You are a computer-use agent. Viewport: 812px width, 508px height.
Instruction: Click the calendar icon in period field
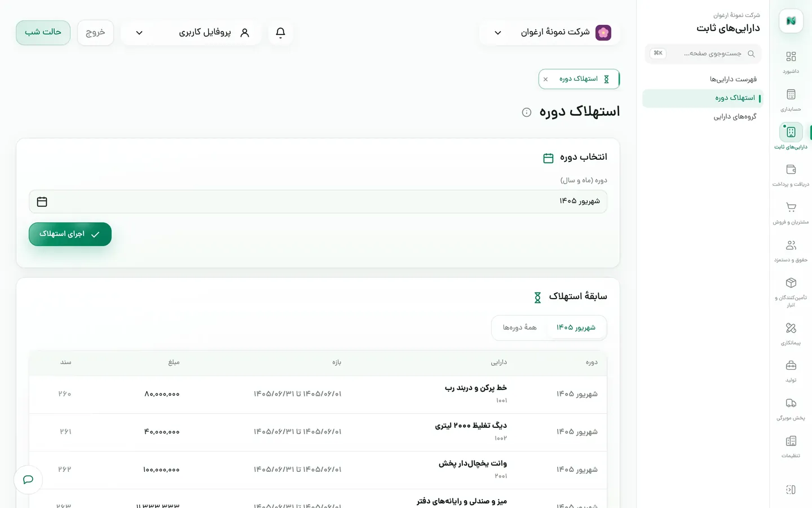(42, 202)
